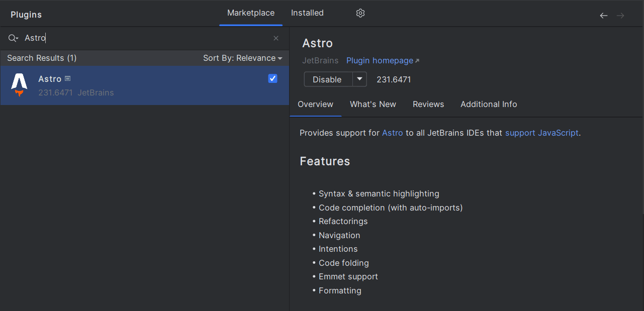Viewport: 644px width, 311px height.
Task: Click the bundled badge icon beside Astro
Action: tap(68, 79)
